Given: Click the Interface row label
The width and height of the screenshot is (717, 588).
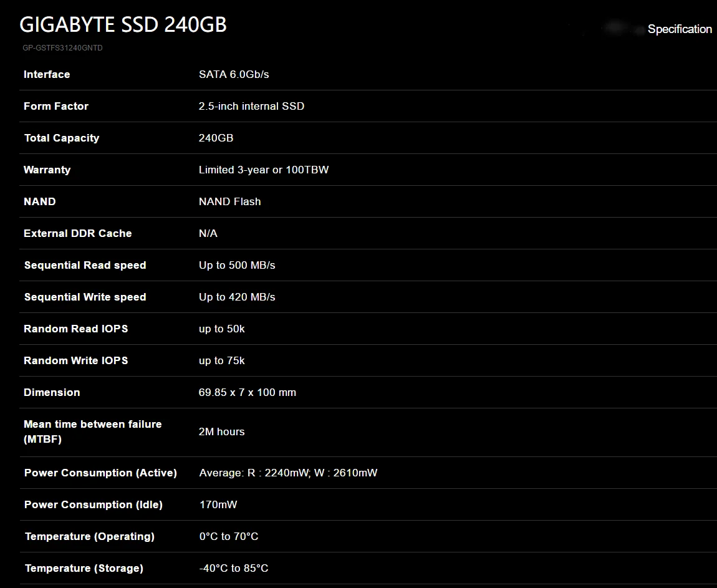Looking at the screenshot, I should click(x=47, y=74).
